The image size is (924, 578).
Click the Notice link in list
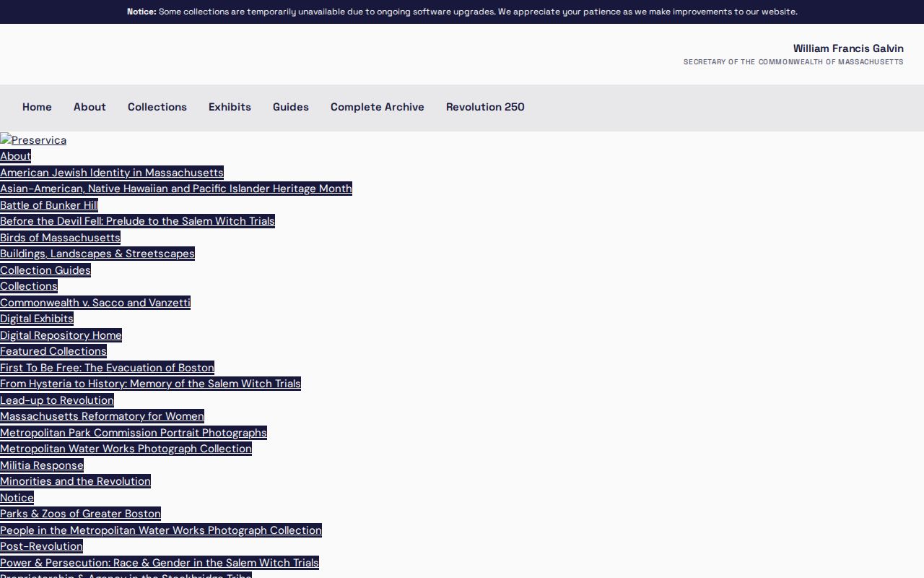(x=17, y=498)
